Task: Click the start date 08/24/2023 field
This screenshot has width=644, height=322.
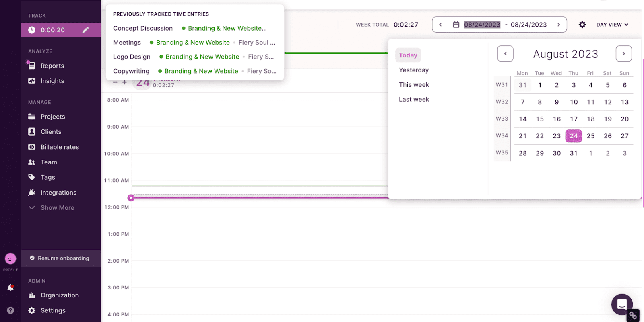Action: (x=482, y=25)
